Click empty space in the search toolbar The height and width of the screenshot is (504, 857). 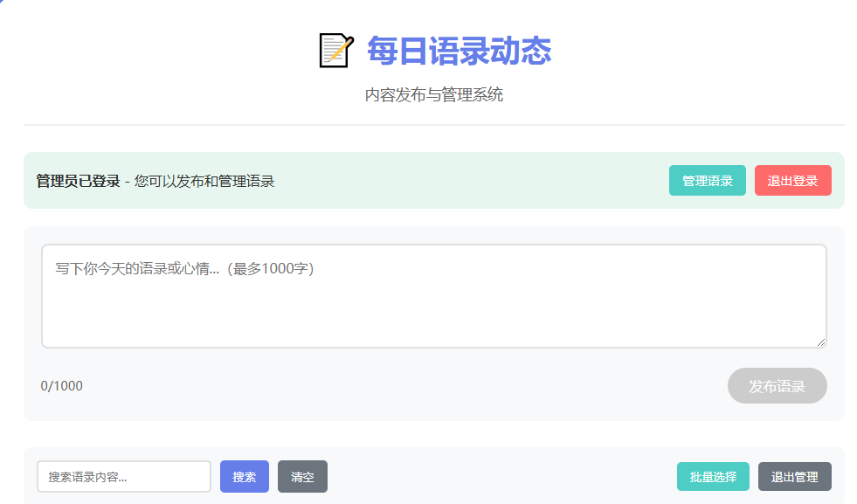[x=498, y=477]
